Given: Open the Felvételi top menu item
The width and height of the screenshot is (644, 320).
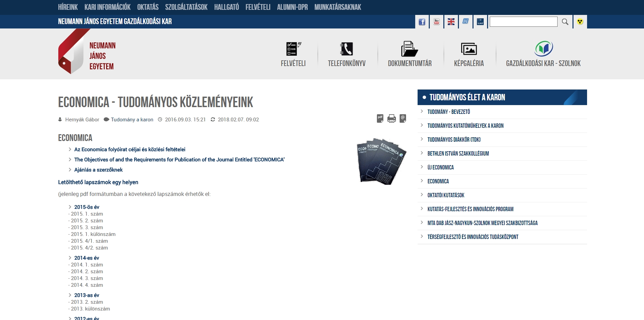Looking at the screenshot, I should (x=258, y=7).
